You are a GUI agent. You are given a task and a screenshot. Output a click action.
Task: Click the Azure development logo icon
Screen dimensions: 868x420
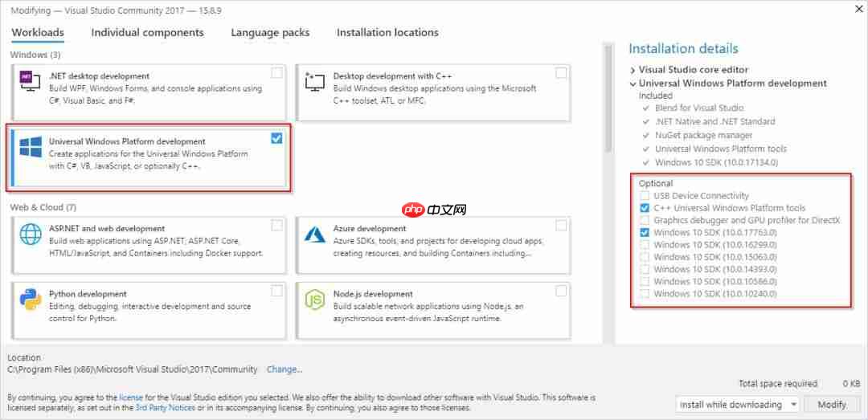pos(315,234)
